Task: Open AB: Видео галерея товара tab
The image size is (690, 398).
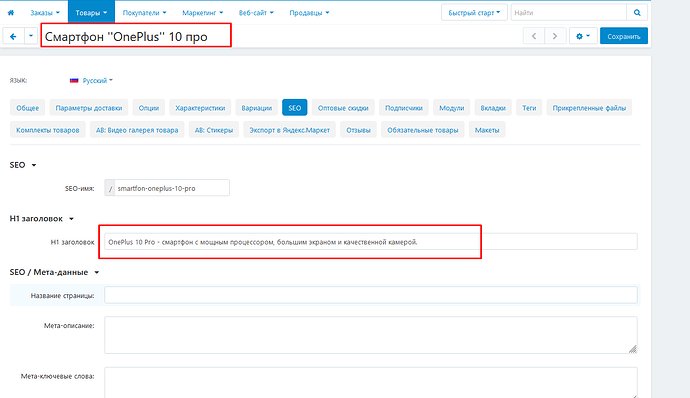Action: [x=137, y=130]
